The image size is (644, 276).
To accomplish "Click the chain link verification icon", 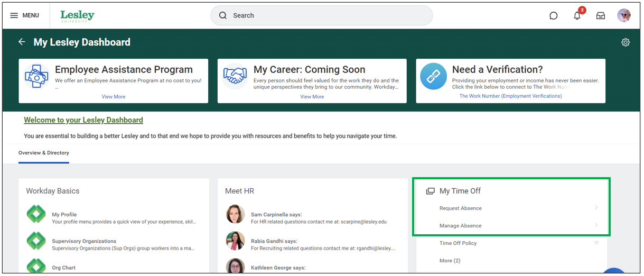I will click(434, 77).
